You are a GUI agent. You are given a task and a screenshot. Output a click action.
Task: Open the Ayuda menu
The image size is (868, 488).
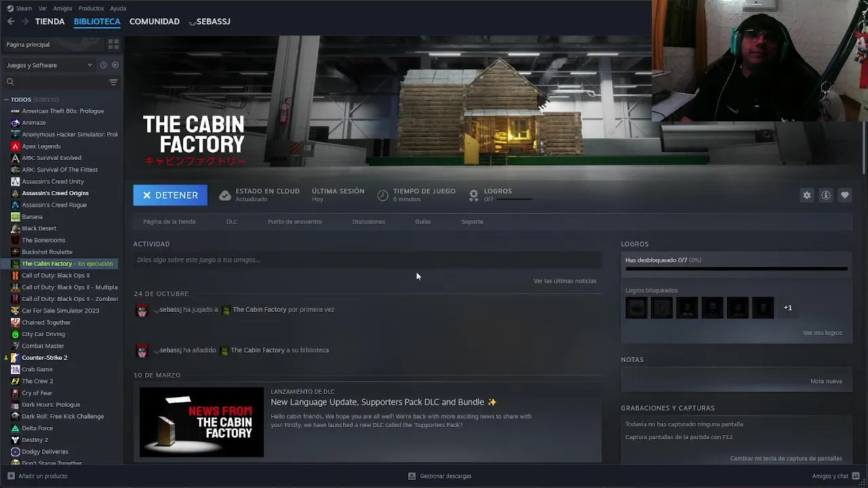(118, 8)
